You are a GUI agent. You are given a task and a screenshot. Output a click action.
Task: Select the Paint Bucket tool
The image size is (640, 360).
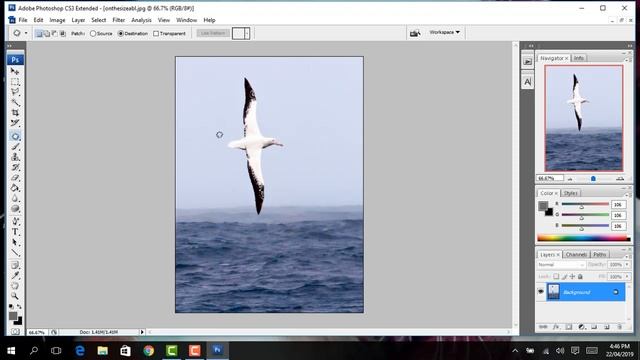pos(15,188)
